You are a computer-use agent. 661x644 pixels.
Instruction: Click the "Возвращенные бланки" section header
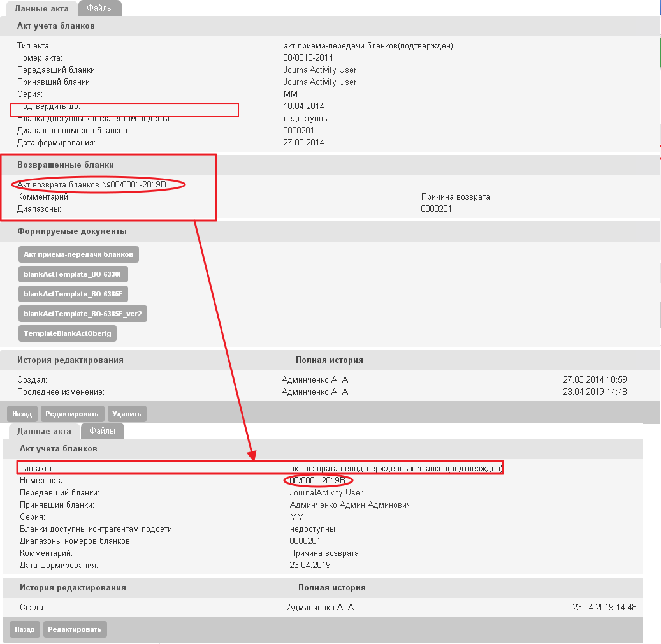pos(66,165)
